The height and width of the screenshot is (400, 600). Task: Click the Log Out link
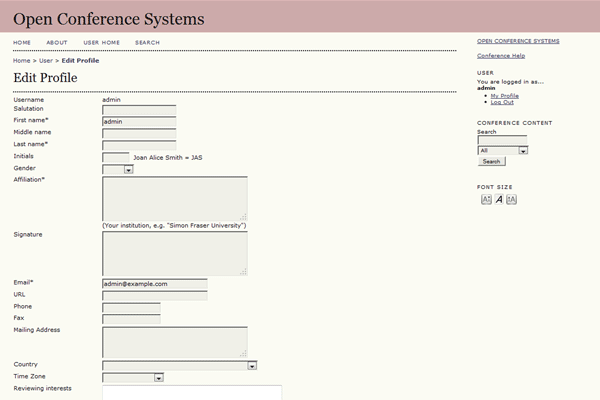coord(502,102)
